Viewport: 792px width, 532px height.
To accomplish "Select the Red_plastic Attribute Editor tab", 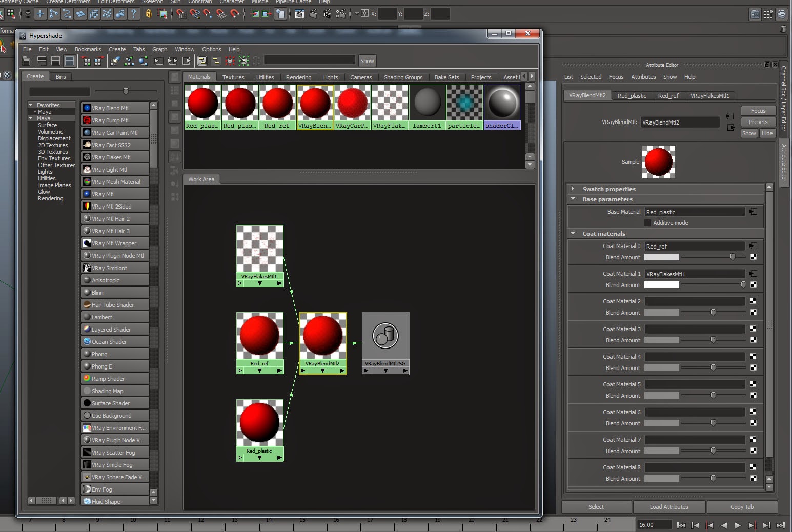I will [x=632, y=96].
